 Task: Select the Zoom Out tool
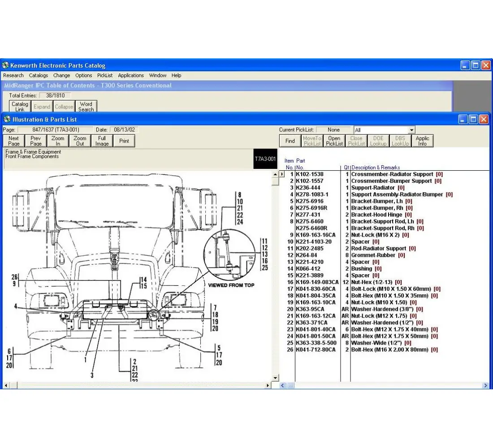(80, 140)
